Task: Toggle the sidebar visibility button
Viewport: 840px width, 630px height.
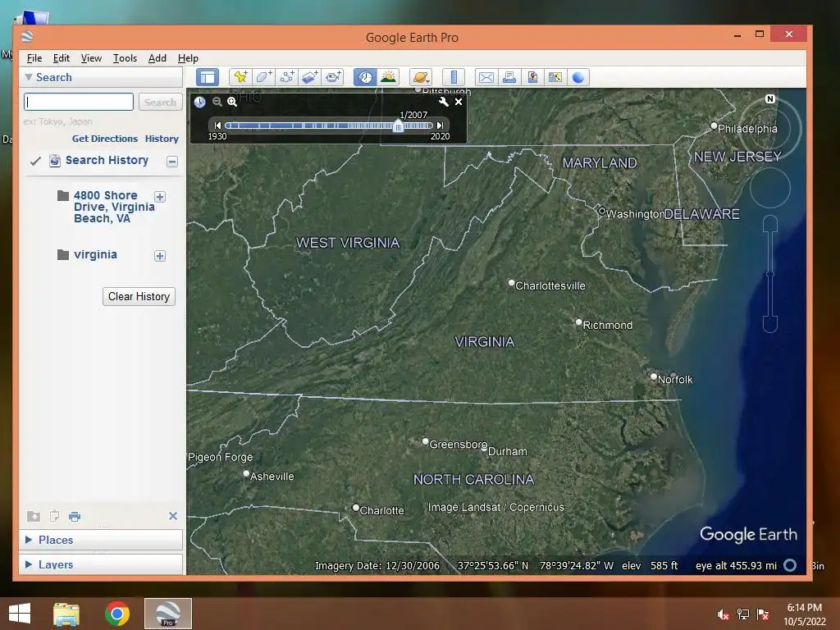Action: pyautogui.click(x=208, y=77)
